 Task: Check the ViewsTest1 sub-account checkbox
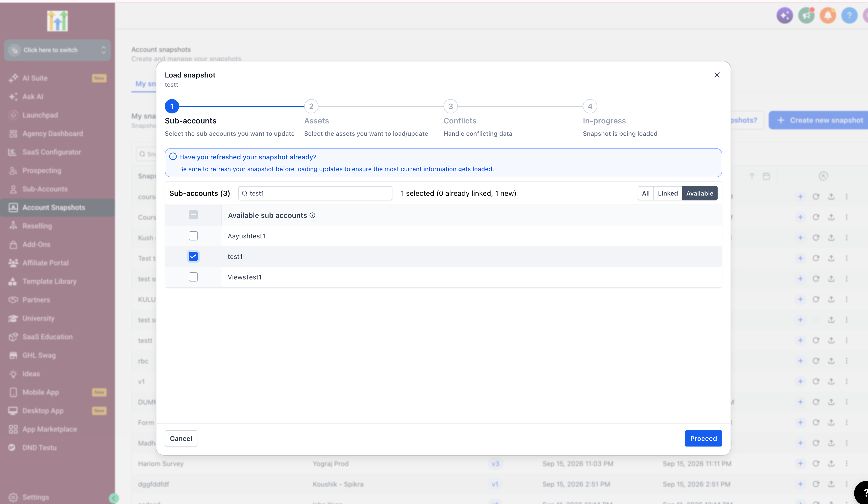[x=193, y=277]
